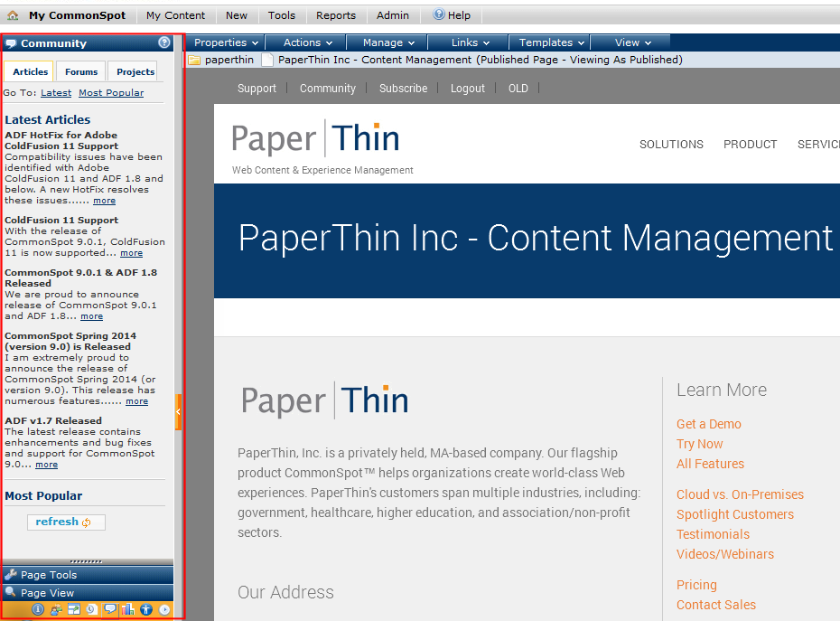Open the Actions dropdown menu

click(306, 42)
